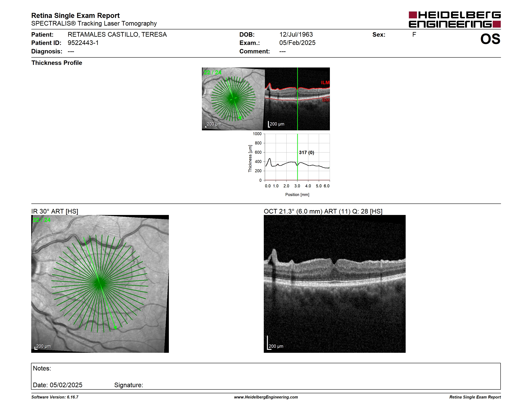532x411 pixels.
Task: Click the Sex value F
Action: point(414,35)
